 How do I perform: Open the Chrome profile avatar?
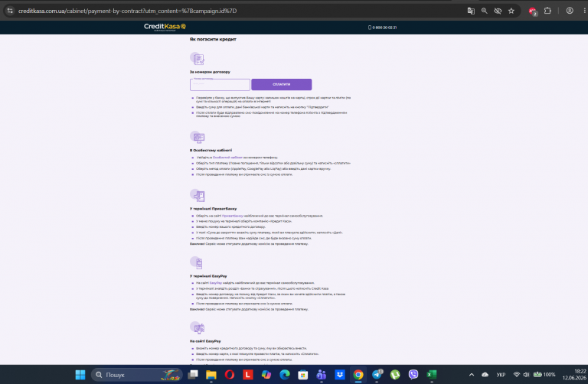[570, 11]
